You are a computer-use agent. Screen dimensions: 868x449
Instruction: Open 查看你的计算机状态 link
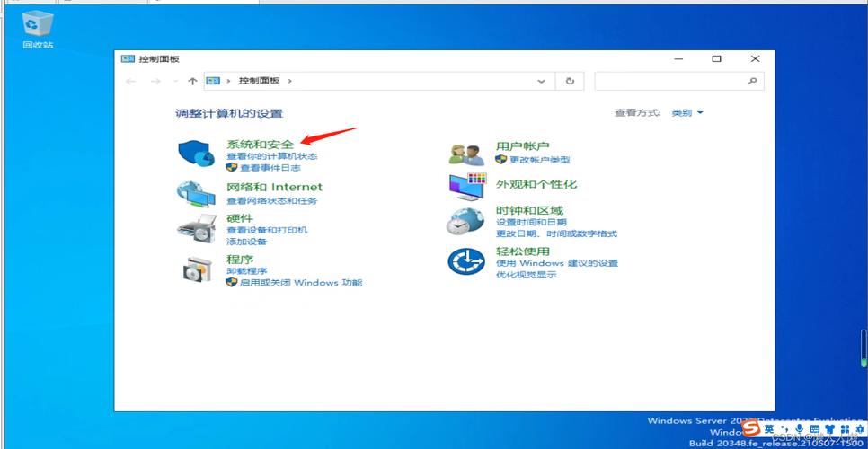(x=271, y=156)
